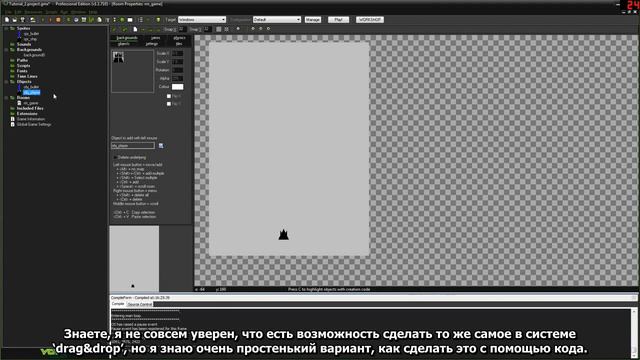
Task: Select the Compile output tab
Action: click(x=118, y=304)
